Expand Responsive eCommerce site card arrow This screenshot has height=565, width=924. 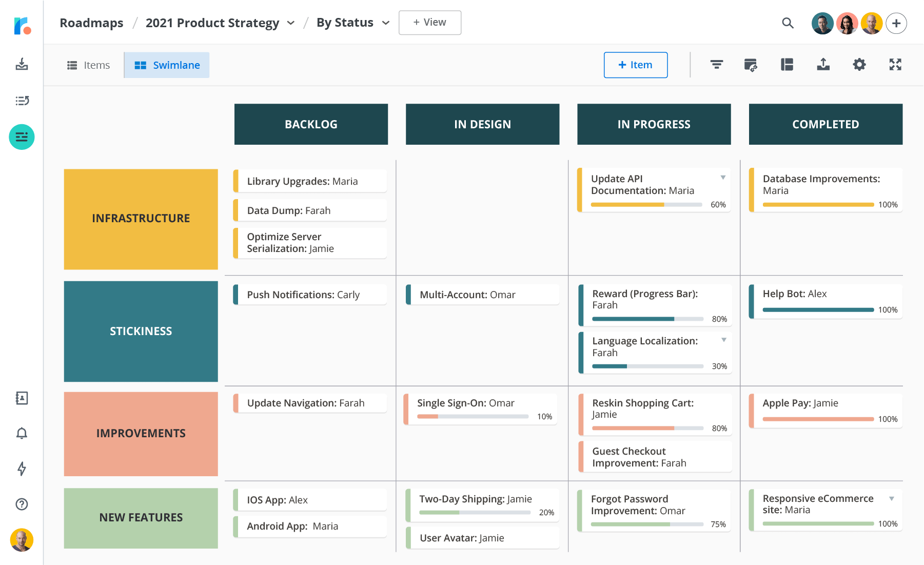(892, 498)
